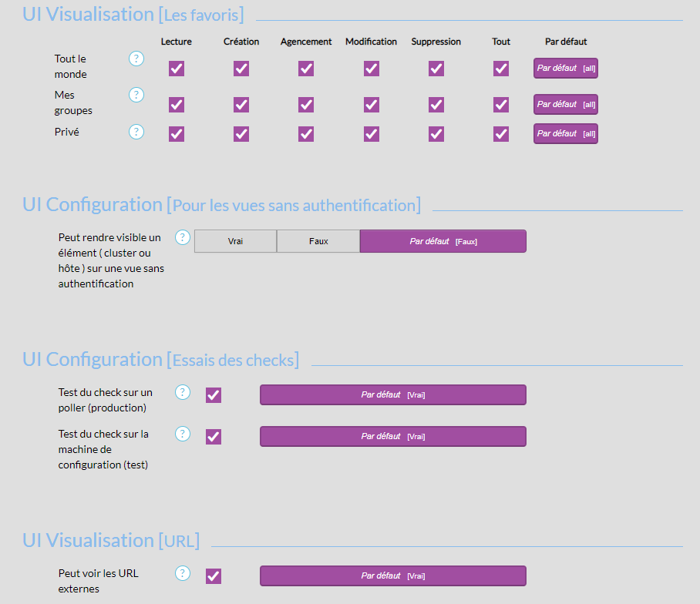Image resolution: width=700 pixels, height=604 pixels.
Task: Reset external URL setting to Par défaut
Action: point(392,575)
